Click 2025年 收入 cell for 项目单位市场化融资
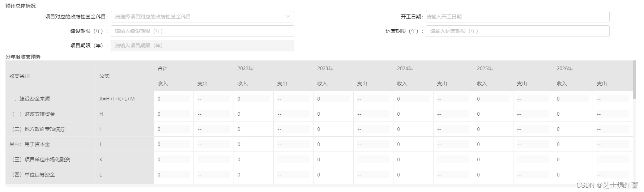Image resolution: width=644 pixels, height=192 pixels. click(493, 159)
